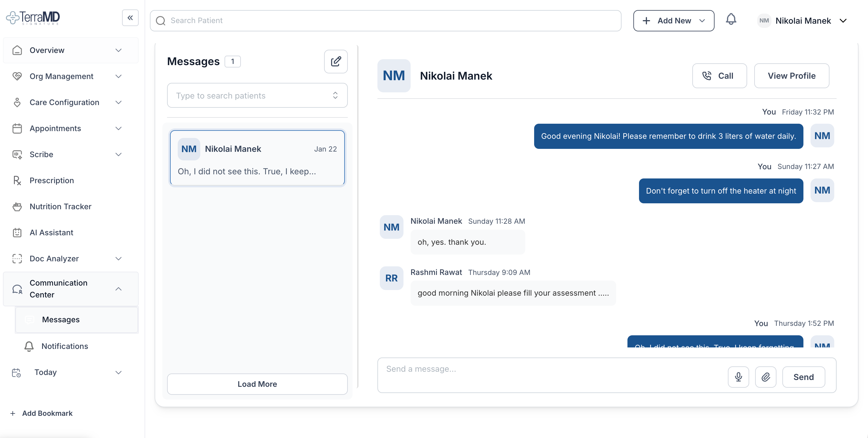The image size is (868, 438).
Task: Open the notifications bell icon
Action: tap(731, 20)
